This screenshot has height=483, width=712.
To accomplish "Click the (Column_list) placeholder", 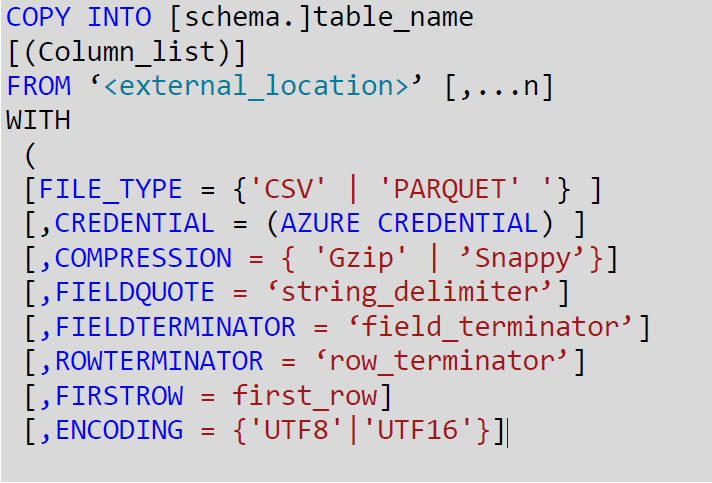I will pyautogui.click(x=127, y=53).
